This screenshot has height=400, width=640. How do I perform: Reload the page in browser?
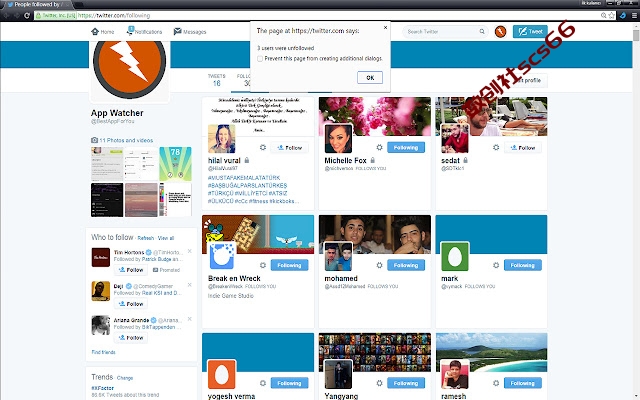coord(27,16)
